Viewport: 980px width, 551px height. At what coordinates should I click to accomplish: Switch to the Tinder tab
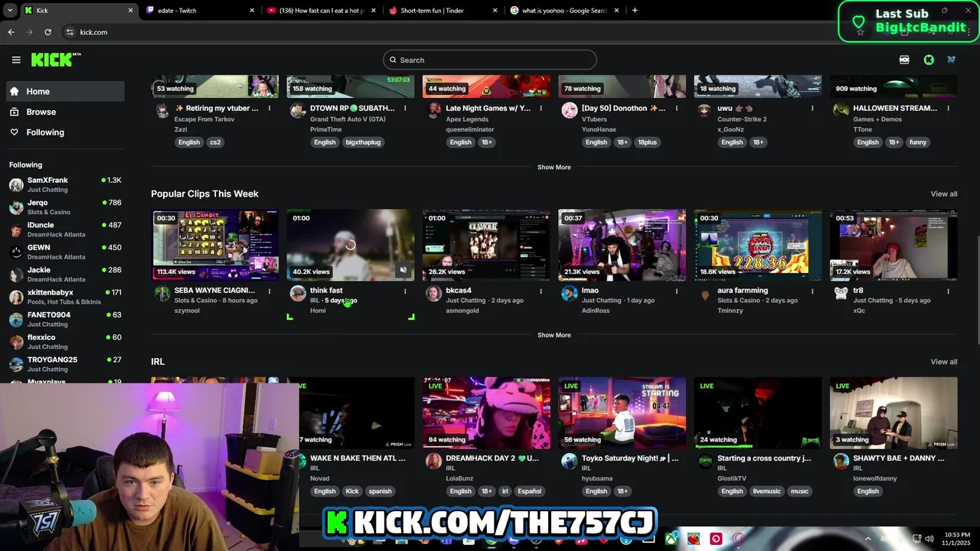click(x=442, y=11)
